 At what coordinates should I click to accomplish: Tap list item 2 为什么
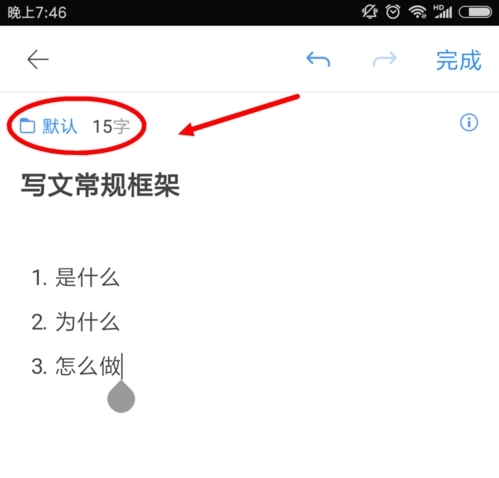pyautogui.click(x=76, y=322)
